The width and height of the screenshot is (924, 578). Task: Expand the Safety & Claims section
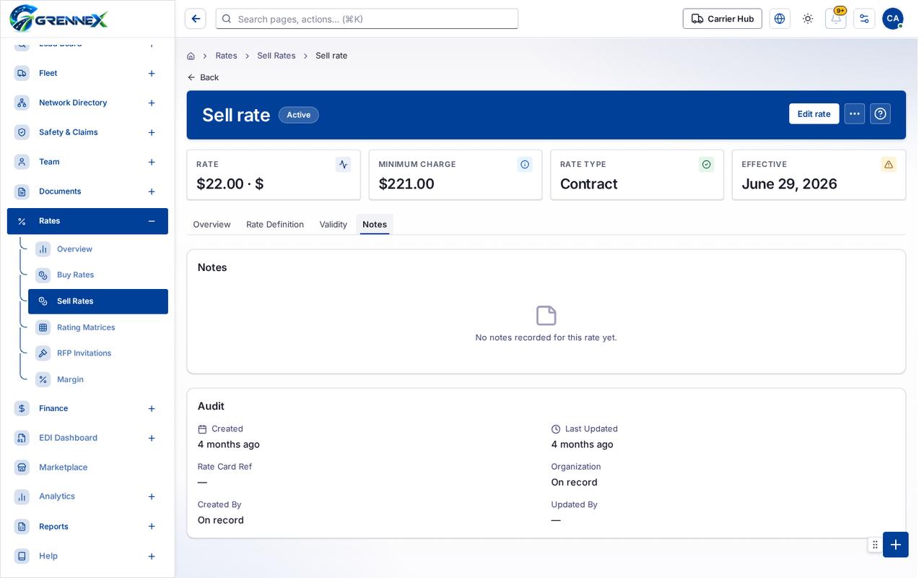point(152,133)
